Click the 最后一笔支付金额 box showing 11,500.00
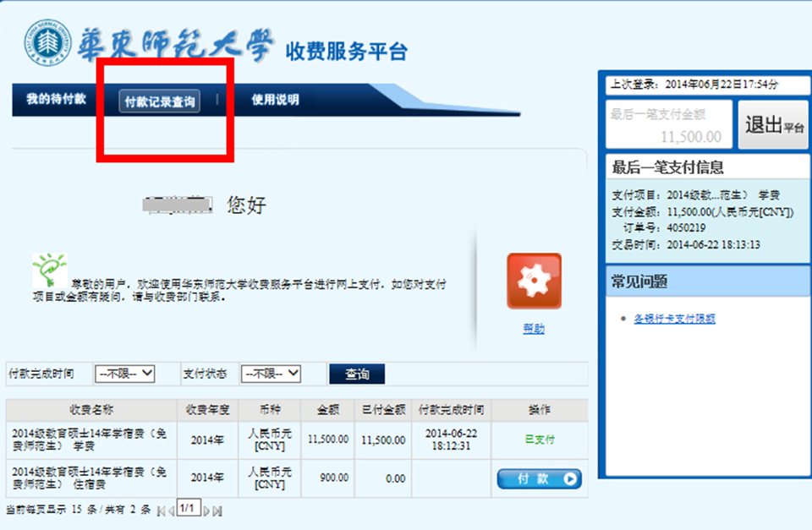Image resolution: width=812 pixels, height=530 pixels. click(x=669, y=125)
